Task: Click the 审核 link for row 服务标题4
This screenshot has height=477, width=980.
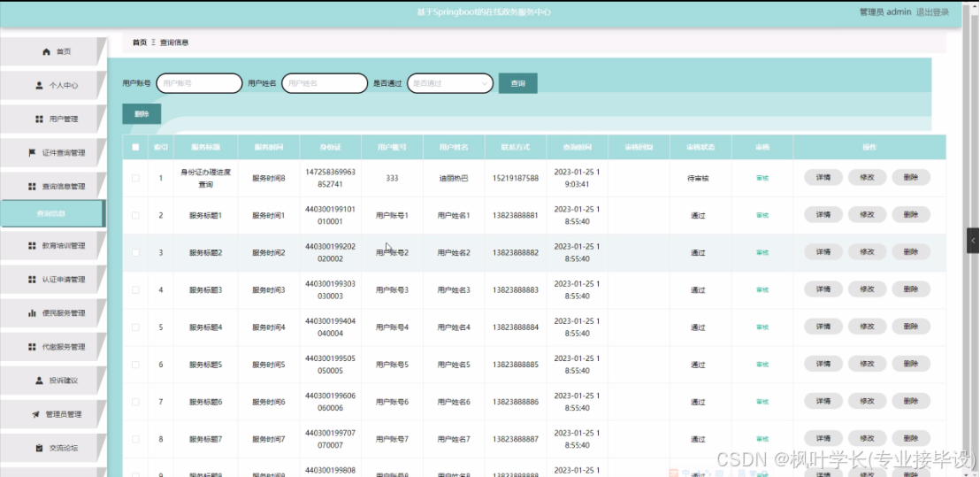Action: (x=762, y=327)
